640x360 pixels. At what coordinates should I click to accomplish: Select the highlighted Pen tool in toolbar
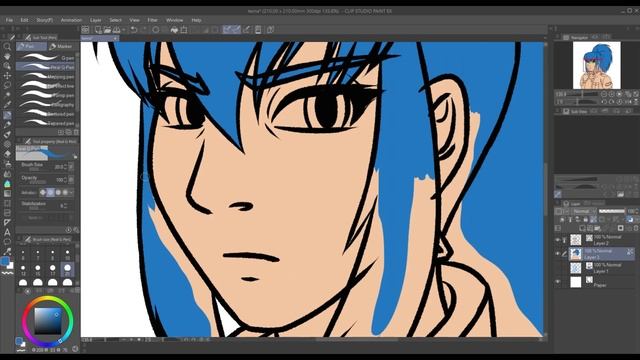7,115
